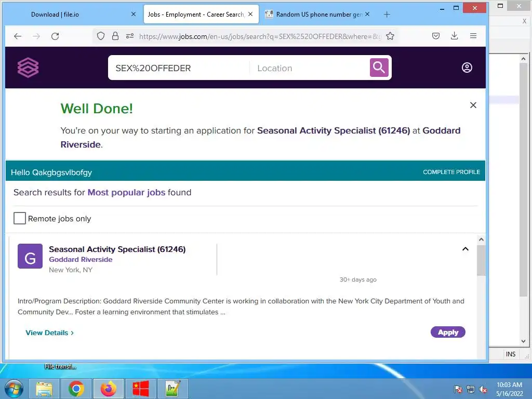Click the Seasonal Activity Specialist (61246) job title
Image resolution: width=532 pixels, height=399 pixels.
(117, 249)
